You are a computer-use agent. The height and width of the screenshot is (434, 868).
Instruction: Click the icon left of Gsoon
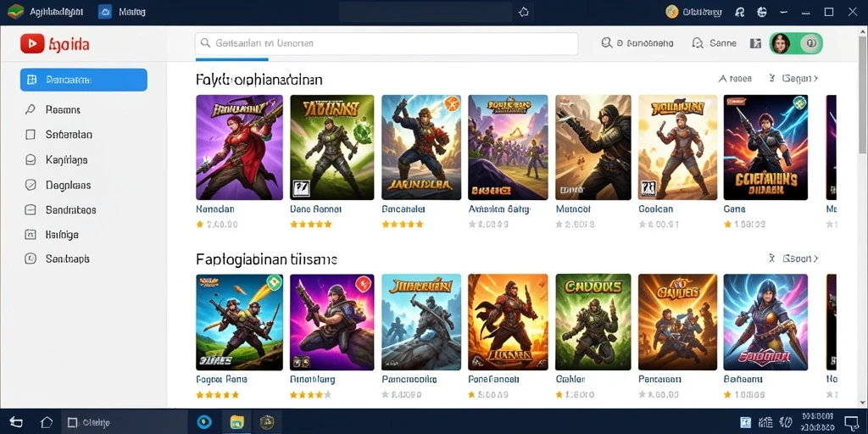pyautogui.click(x=771, y=259)
